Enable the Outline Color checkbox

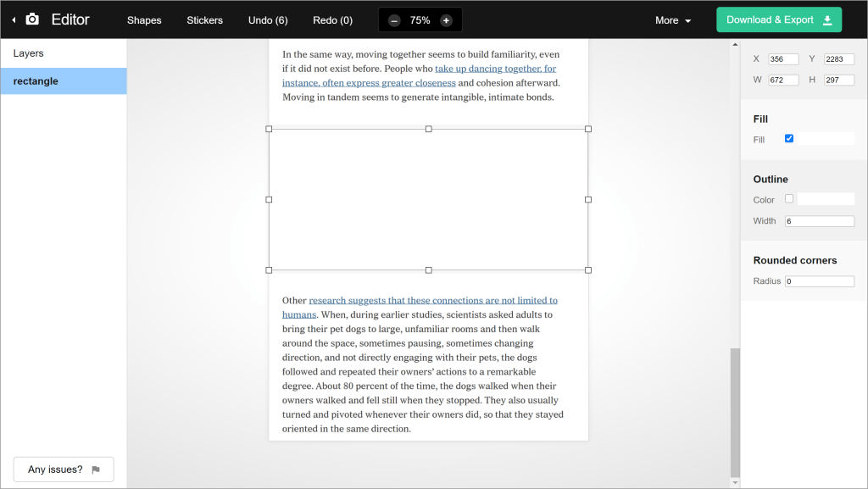[x=789, y=199]
